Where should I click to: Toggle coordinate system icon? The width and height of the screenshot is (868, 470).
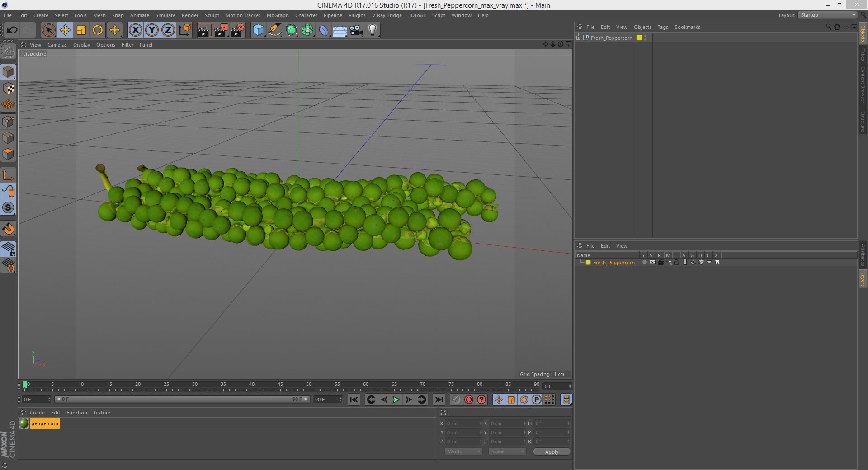pos(185,30)
